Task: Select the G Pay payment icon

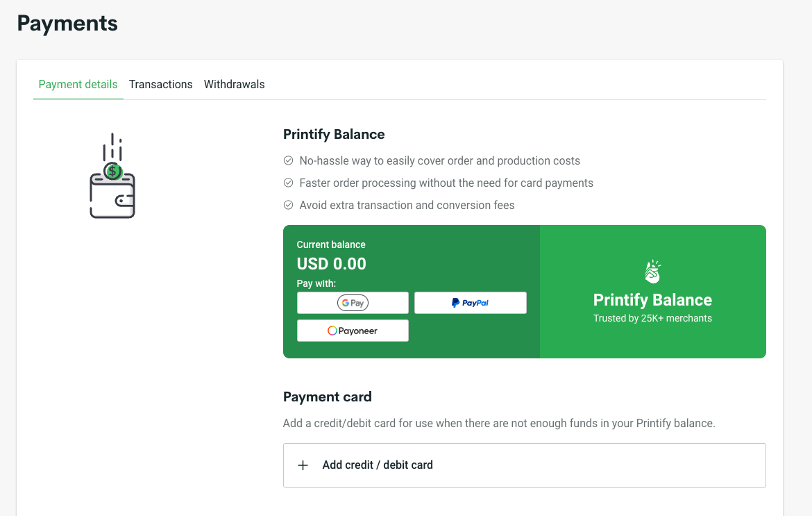Action: (x=353, y=302)
